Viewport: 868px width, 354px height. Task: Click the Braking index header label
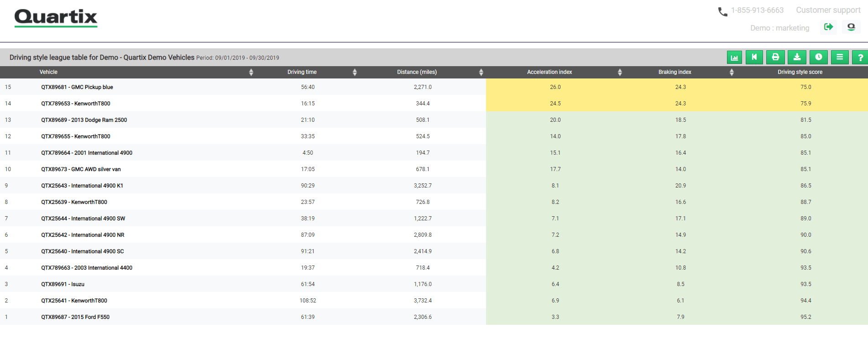tap(675, 72)
